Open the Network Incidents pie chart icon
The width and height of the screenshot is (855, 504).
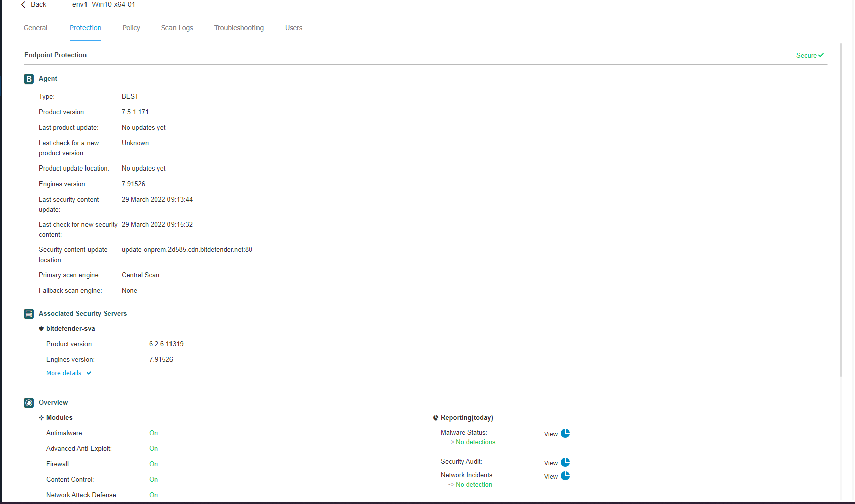(565, 476)
